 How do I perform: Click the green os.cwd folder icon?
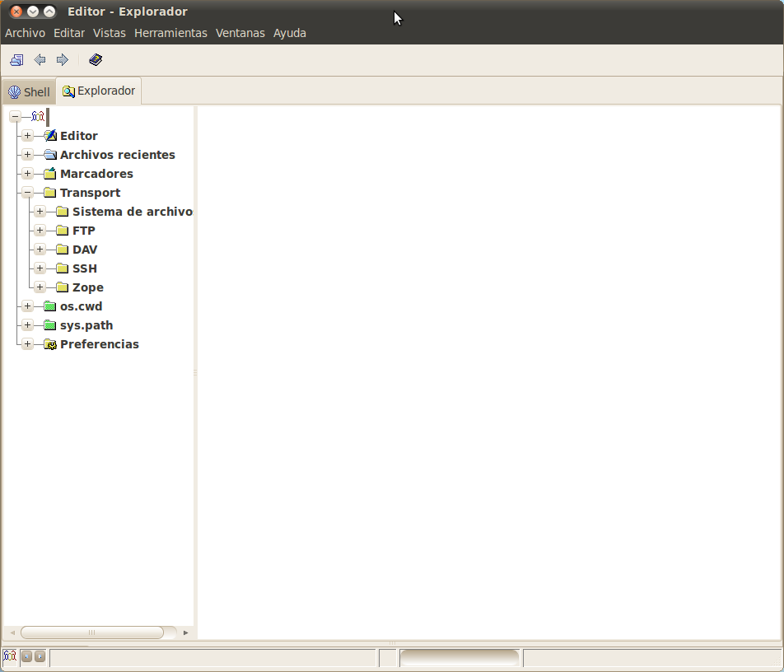coord(50,306)
